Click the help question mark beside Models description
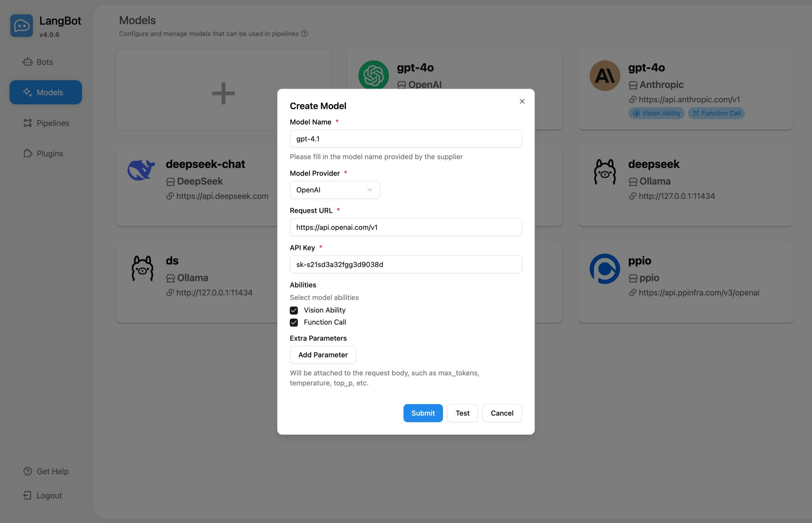This screenshot has height=523, width=812. pyautogui.click(x=305, y=34)
